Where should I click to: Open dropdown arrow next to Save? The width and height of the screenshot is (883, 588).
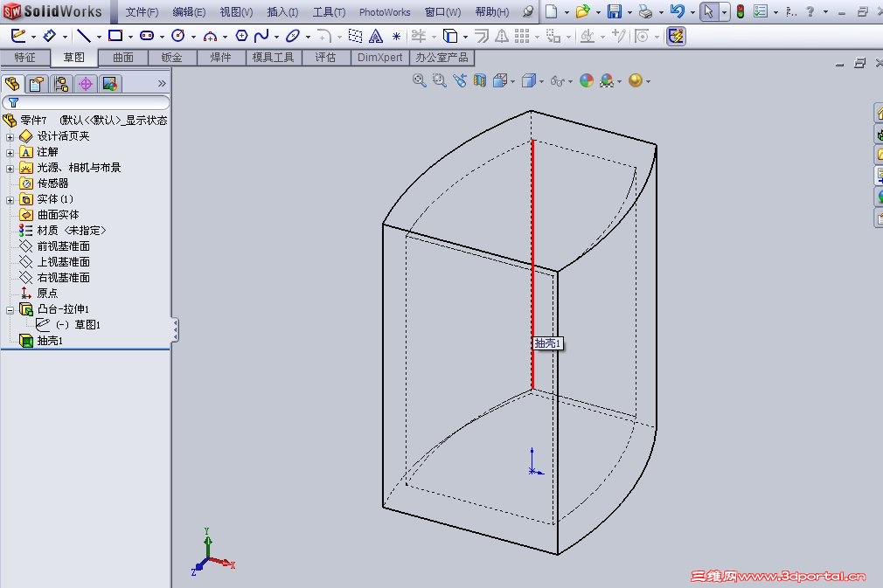[x=629, y=12]
